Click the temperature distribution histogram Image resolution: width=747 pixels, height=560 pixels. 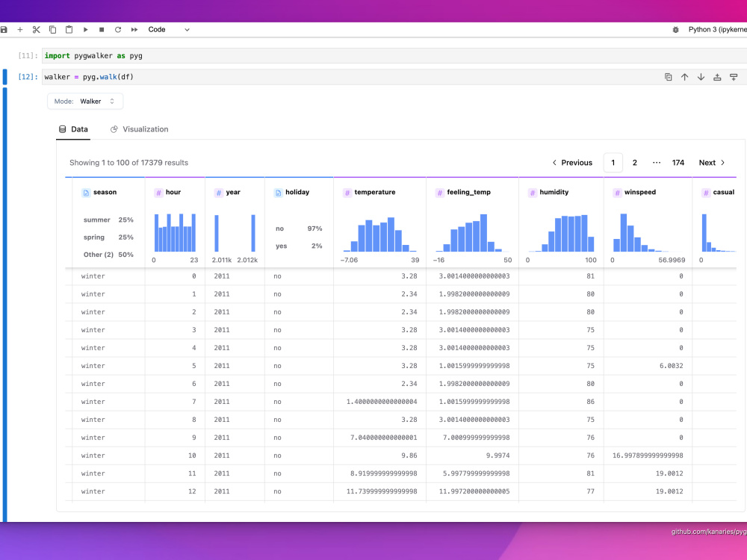[x=379, y=233]
